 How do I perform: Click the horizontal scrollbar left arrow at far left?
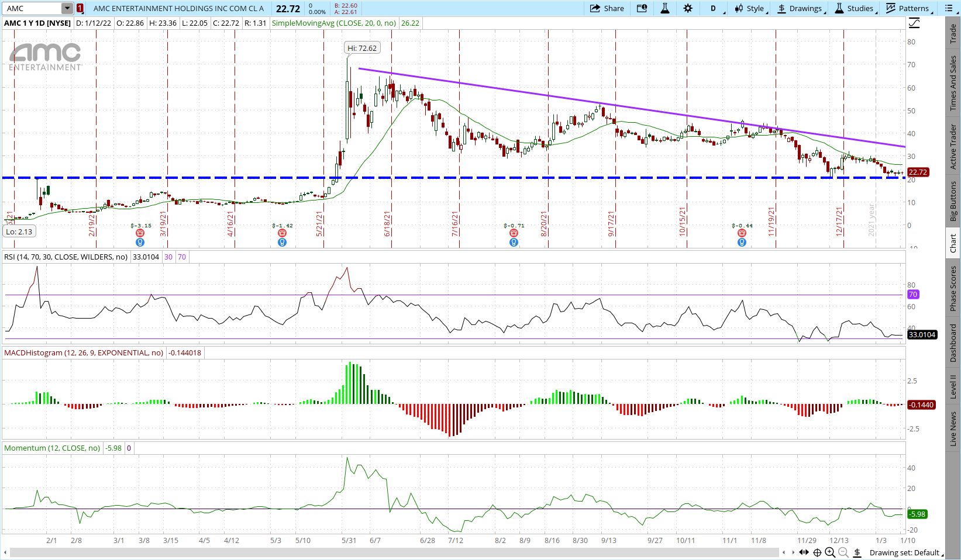pos(5,552)
